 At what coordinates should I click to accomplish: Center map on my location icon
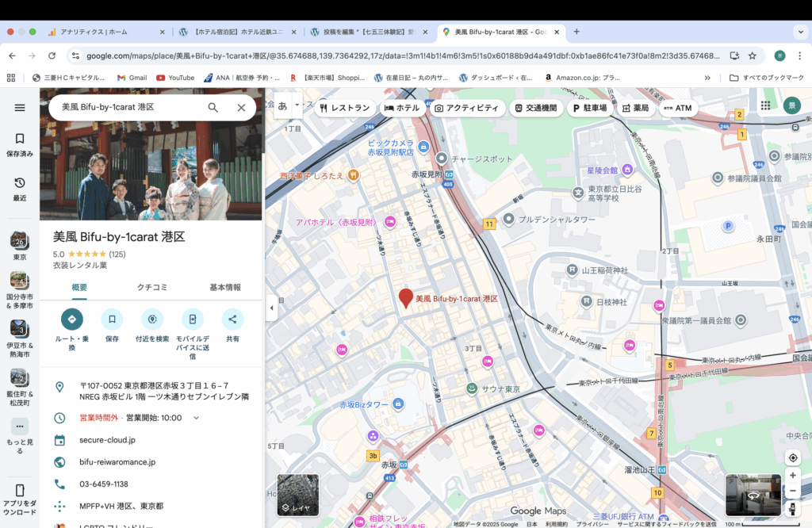(792, 457)
